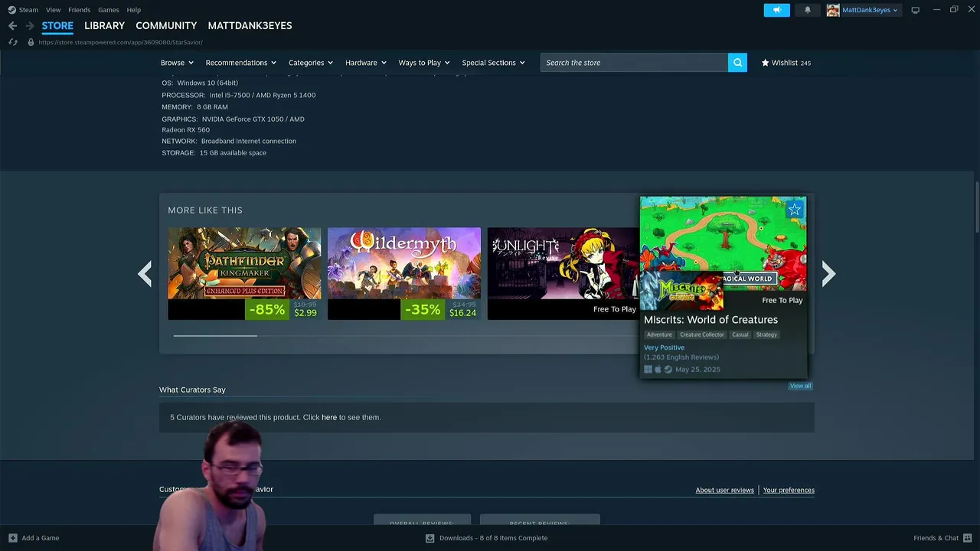Open the Games menu
Viewport: 980px width, 551px height.
click(108, 10)
